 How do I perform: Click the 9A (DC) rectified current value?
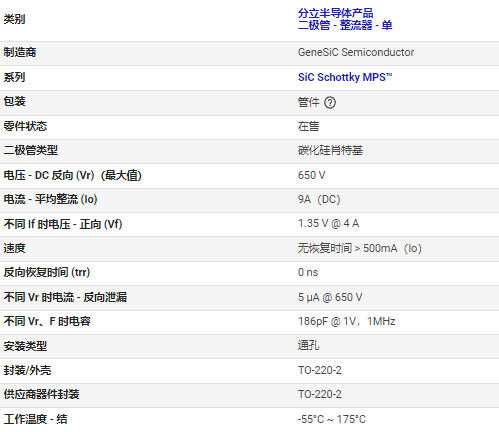(x=319, y=199)
